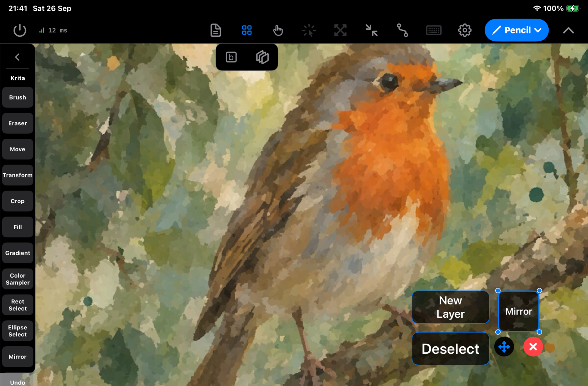This screenshot has width=588, height=386.
Task: Select the Eraser tool button
Action: 18,123
